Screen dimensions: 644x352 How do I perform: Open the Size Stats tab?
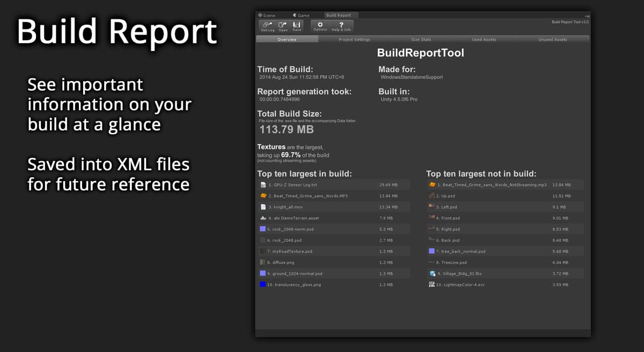click(x=421, y=40)
